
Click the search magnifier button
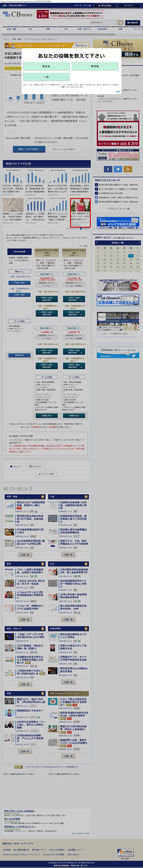click(x=120, y=23)
